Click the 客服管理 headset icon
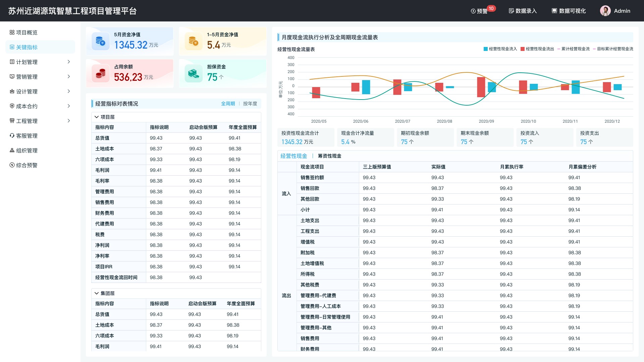The width and height of the screenshot is (644, 362). click(12, 136)
